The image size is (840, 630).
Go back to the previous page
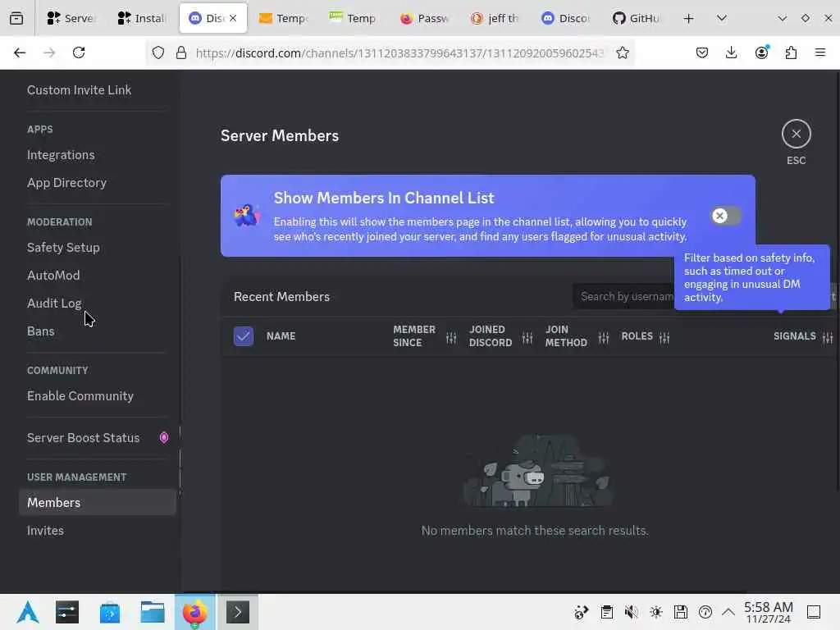[x=20, y=52]
